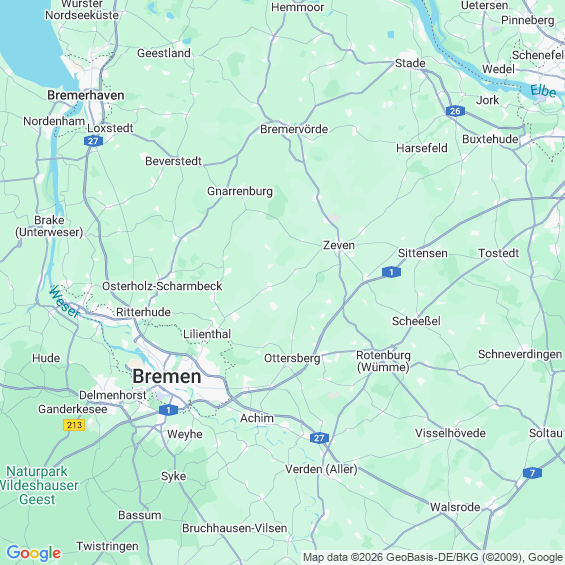The height and width of the screenshot is (565, 565).
Task: Click the A1 highway shield near Sittensen
Action: point(391,272)
